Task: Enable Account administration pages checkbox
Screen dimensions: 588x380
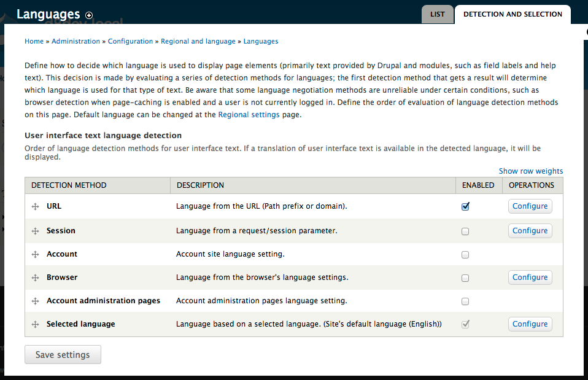Action: pos(465,301)
